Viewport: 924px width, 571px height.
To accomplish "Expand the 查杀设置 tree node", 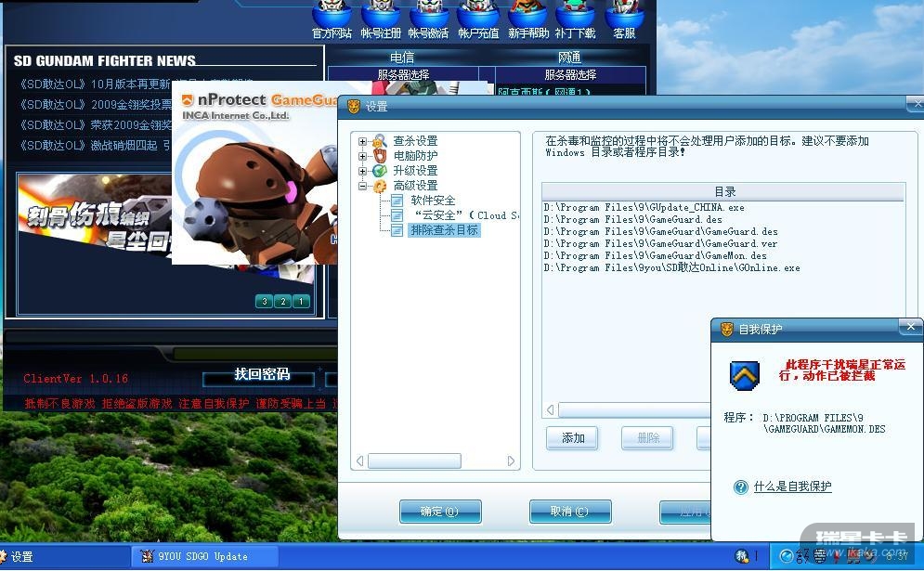I will click(362, 141).
